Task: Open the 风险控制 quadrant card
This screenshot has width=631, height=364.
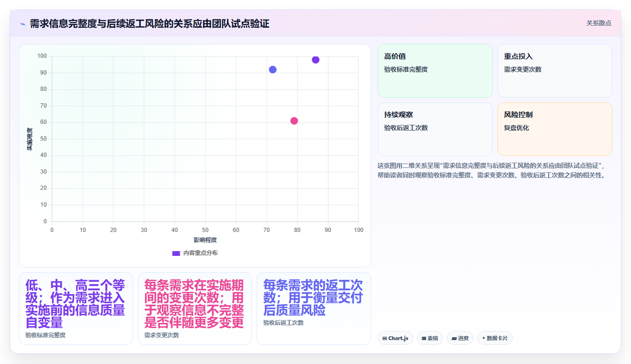Action: coord(555,129)
